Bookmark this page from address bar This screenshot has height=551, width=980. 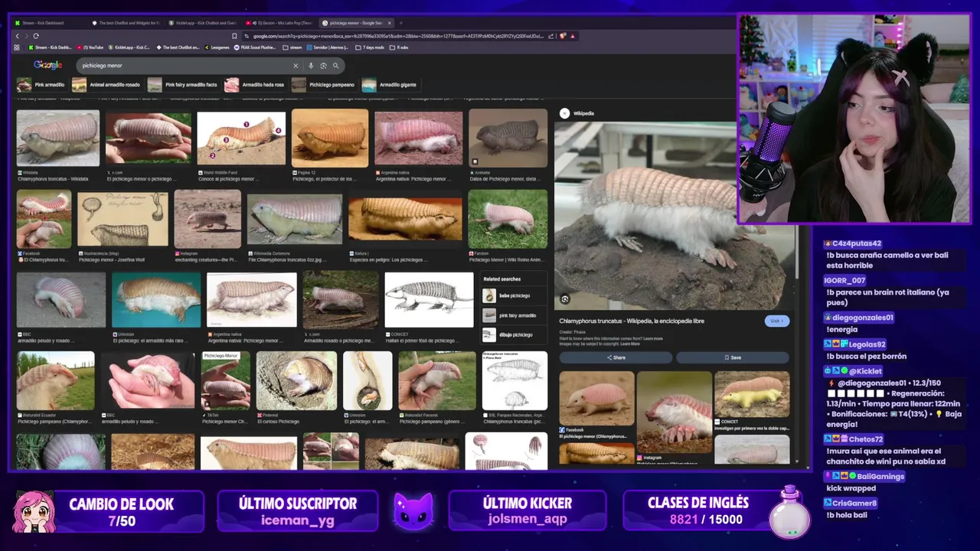234,36
